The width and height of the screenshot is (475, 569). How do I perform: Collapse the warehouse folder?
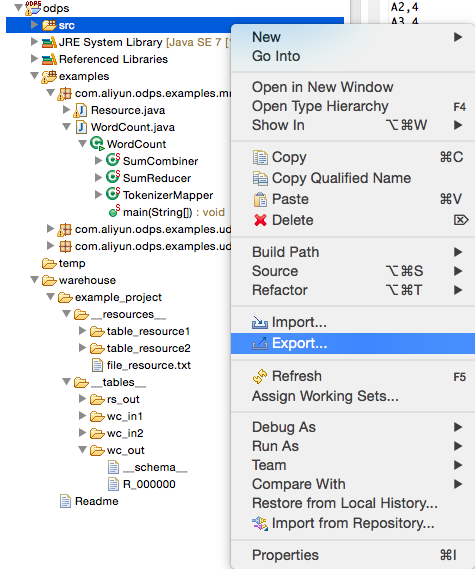(x=35, y=279)
